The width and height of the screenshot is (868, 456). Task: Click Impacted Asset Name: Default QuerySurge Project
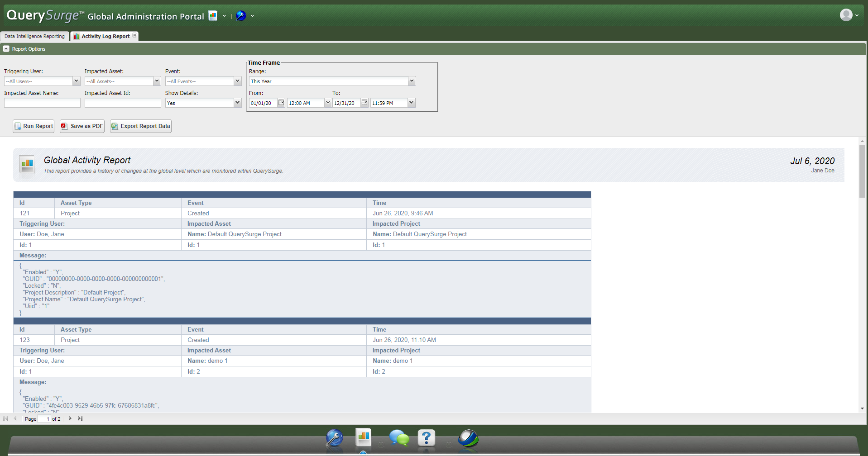click(x=235, y=234)
